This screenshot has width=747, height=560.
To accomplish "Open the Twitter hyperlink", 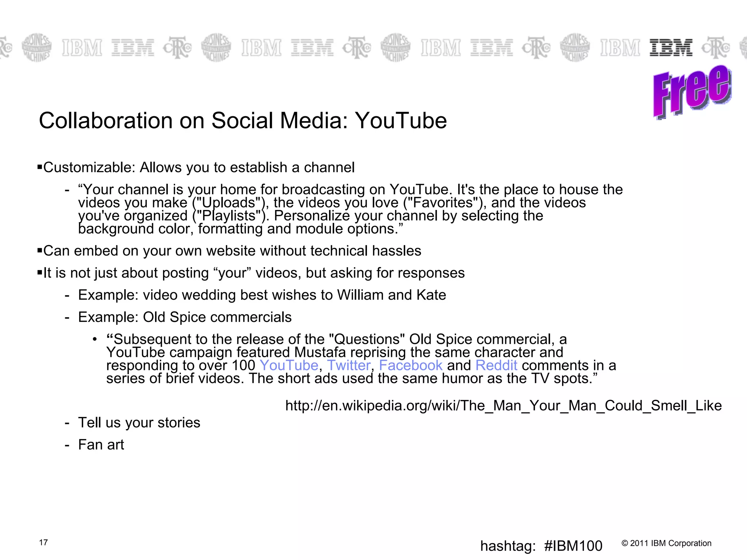I will (349, 365).
